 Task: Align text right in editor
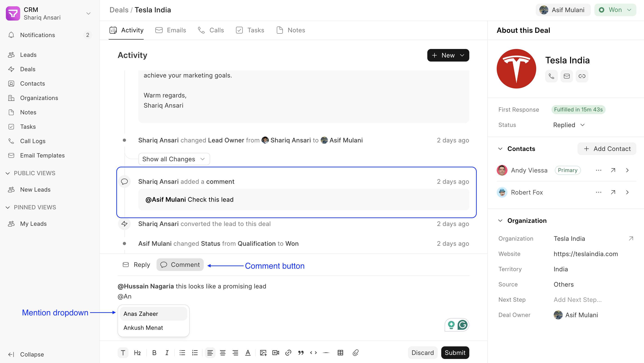pos(235,352)
